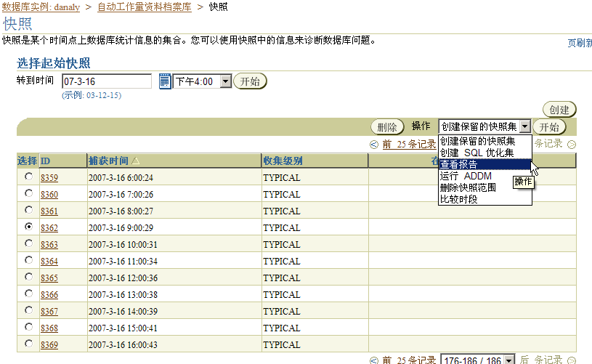Select the radio button for snapshot 8369
592x364 pixels.
click(28, 344)
